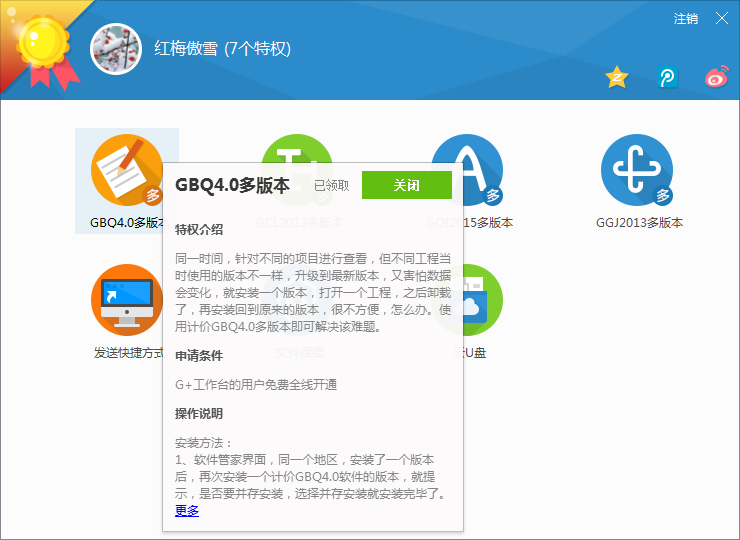The width and height of the screenshot is (740, 540).
Task: Click the 注销 logout link
Action: [x=686, y=19]
